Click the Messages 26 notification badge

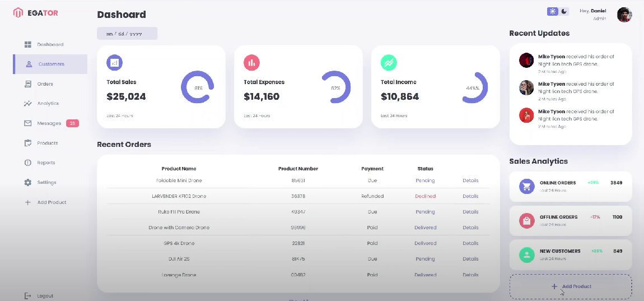72,123
